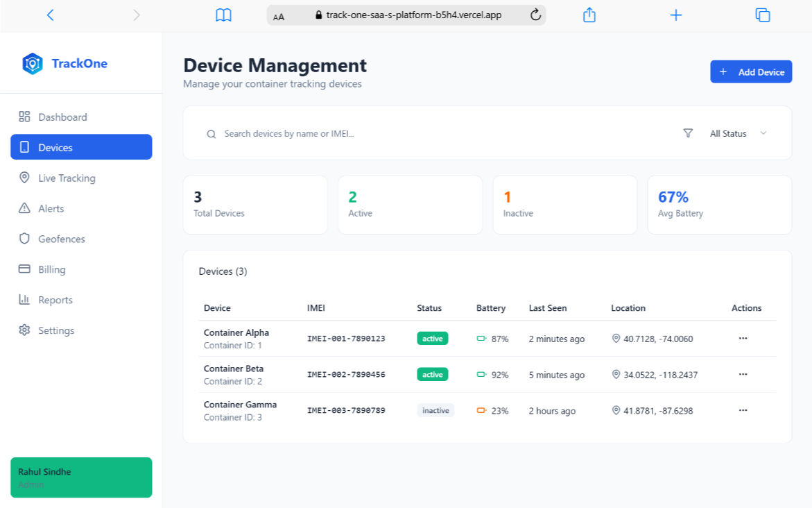Open actions menu for Container Alpha
Image resolution: width=812 pixels, height=508 pixels.
pyautogui.click(x=743, y=339)
